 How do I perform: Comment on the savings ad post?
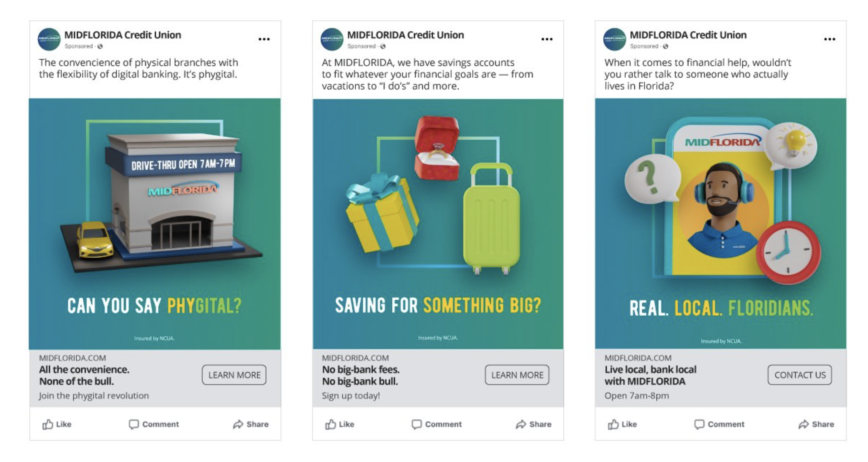(x=436, y=424)
